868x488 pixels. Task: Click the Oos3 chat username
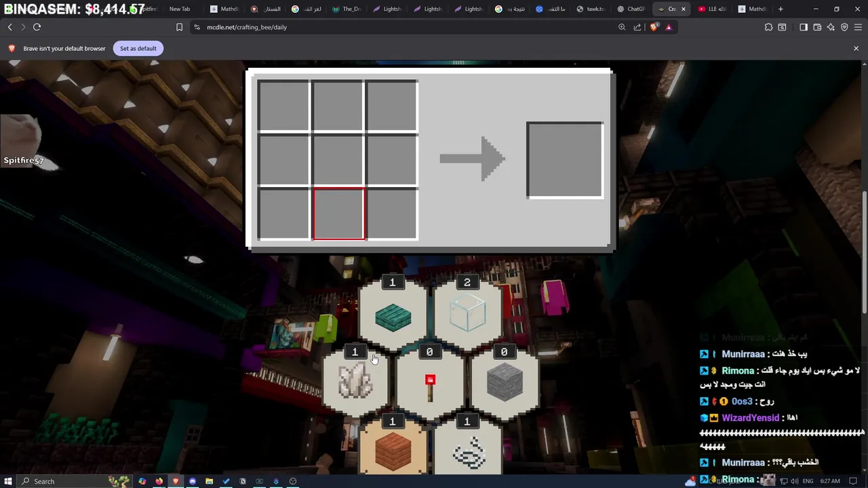(741, 401)
